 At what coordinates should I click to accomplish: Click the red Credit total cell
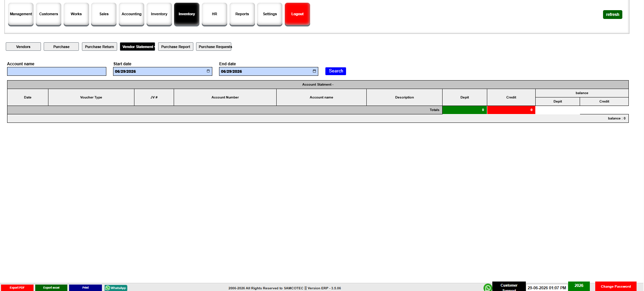511,110
